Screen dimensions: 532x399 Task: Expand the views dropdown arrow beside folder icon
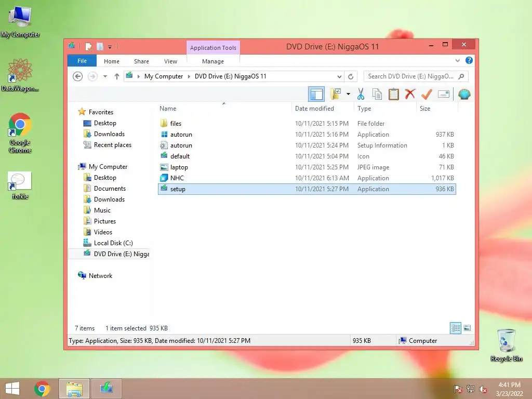[348, 94]
